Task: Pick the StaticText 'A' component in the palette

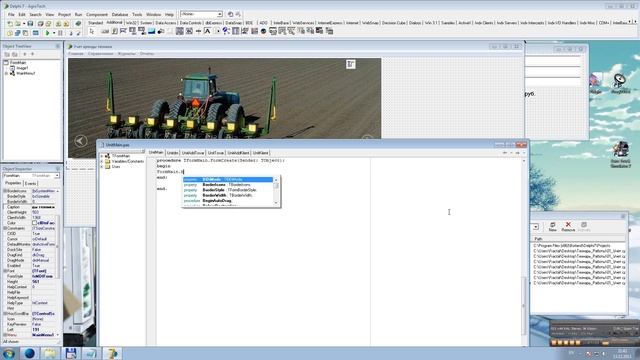Action: click(x=207, y=31)
